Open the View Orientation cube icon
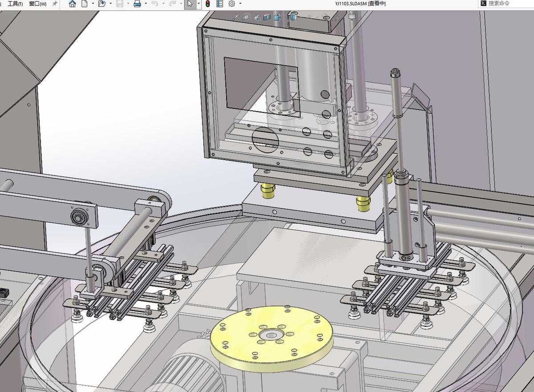This screenshot has height=392, width=534. coord(277,17)
